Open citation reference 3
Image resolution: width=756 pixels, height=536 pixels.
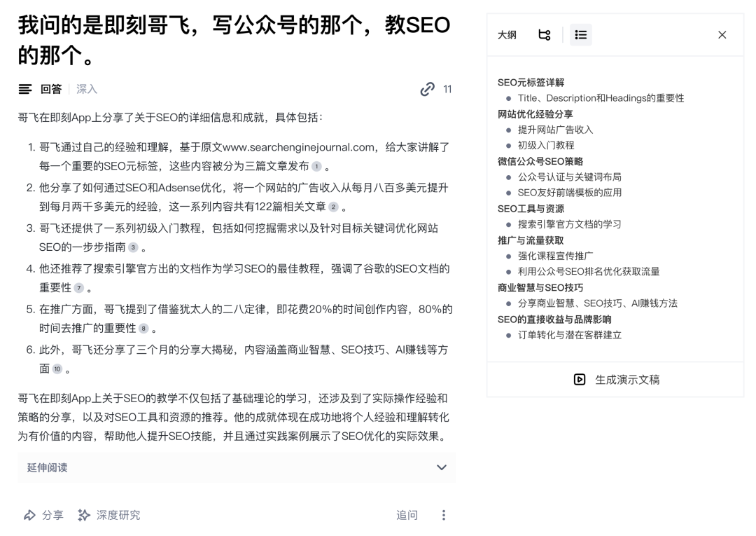pos(133,247)
